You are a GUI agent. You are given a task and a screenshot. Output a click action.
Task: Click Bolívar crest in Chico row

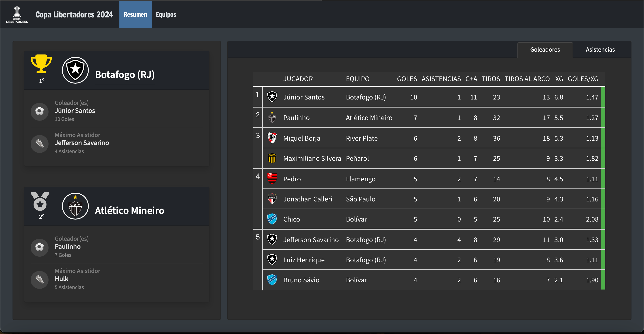(272, 219)
